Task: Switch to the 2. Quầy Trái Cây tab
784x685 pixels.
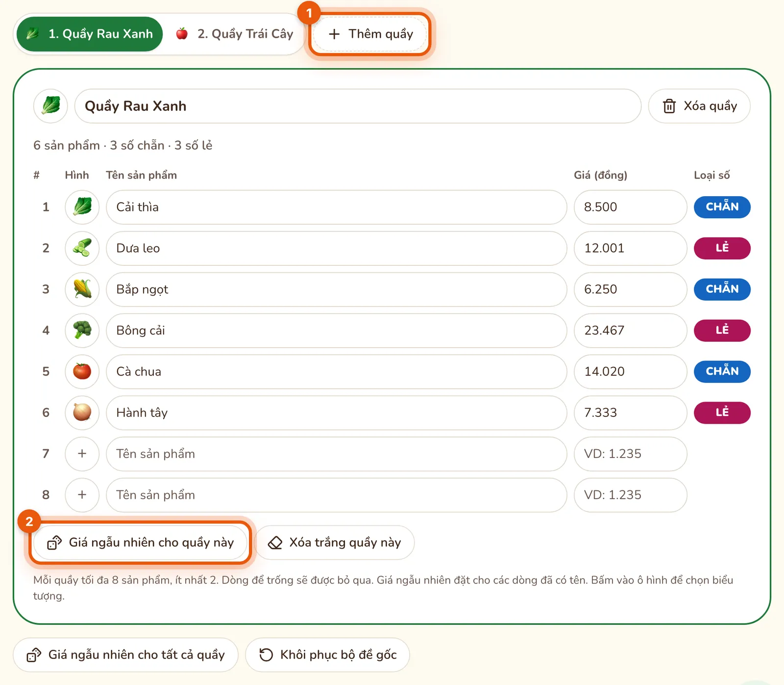Action: (x=235, y=34)
